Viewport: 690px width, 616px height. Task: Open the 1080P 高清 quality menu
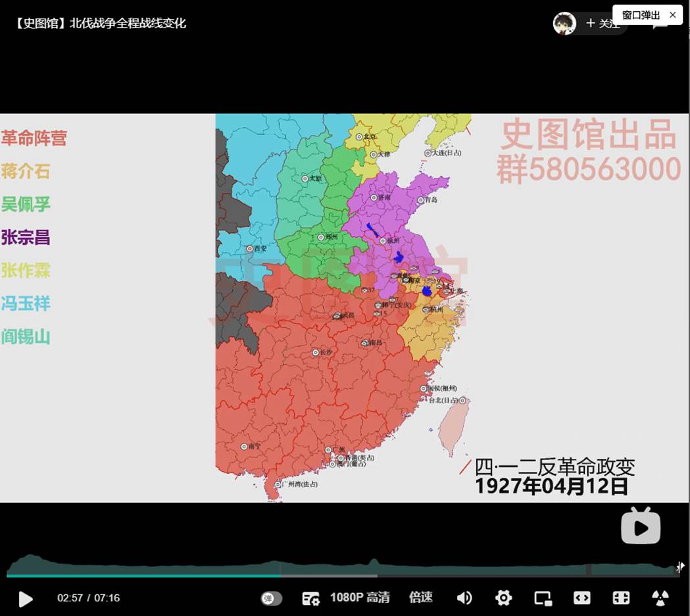pyautogui.click(x=359, y=598)
